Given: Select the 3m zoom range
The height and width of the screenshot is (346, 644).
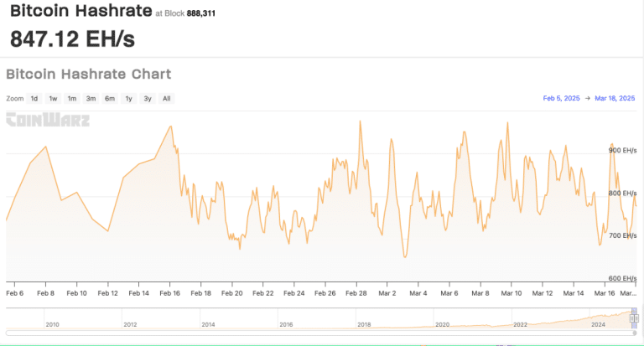Looking at the screenshot, I should click(x=91, y=98).
